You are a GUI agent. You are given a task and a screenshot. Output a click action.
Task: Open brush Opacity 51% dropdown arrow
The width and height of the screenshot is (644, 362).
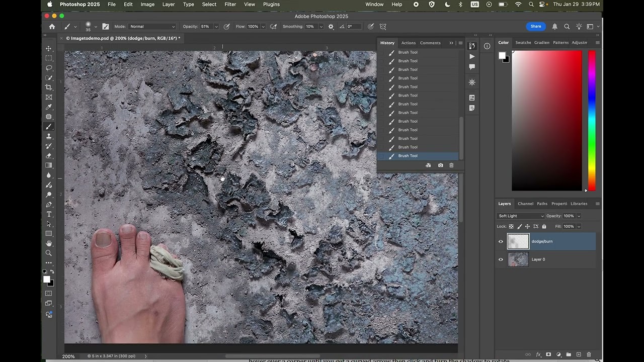216,27
